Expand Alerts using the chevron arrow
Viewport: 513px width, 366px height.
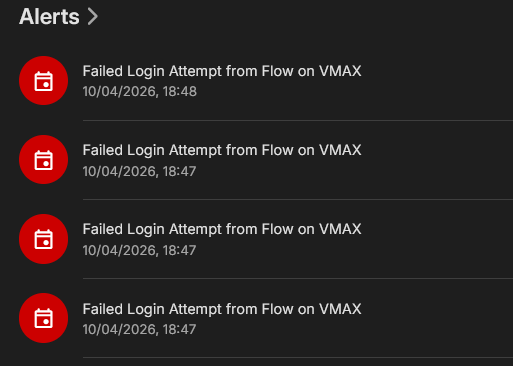click(x=93, y=17)
